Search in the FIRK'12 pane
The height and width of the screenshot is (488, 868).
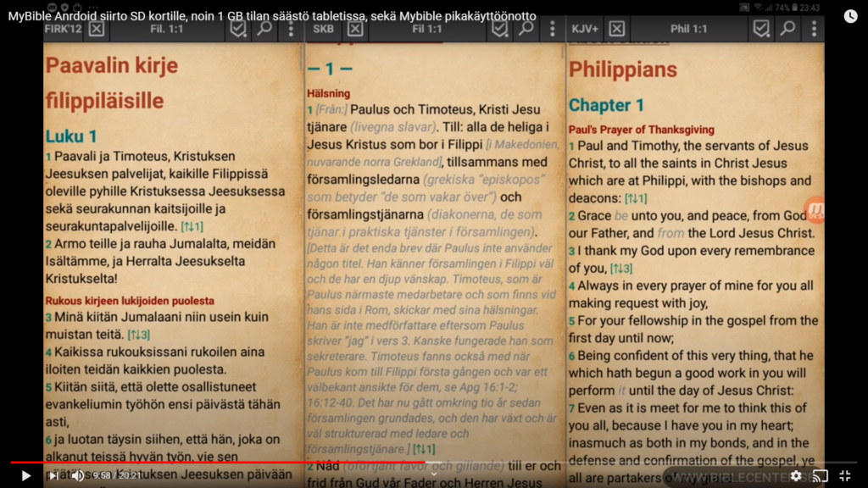(264, 28)
